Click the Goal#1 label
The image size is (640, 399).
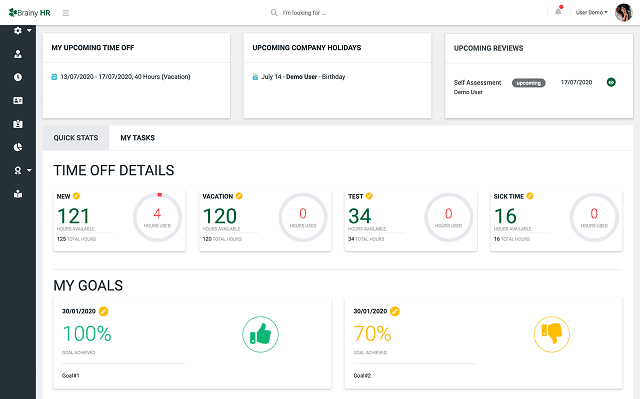(71, 376)
